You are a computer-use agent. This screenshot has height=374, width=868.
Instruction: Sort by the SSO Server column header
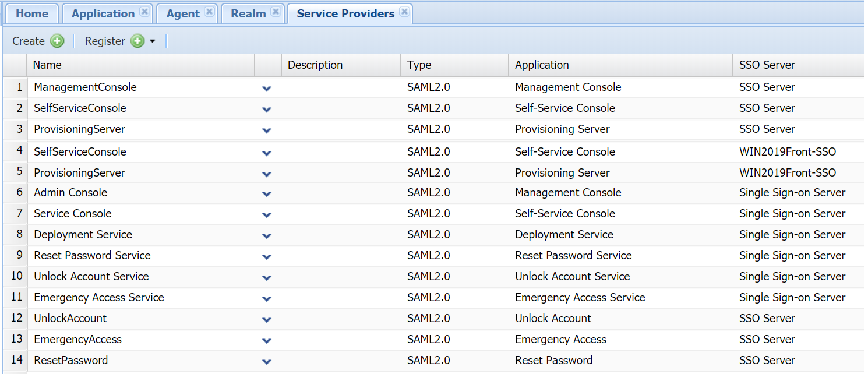pyautogui.click(x=767, y=65)
